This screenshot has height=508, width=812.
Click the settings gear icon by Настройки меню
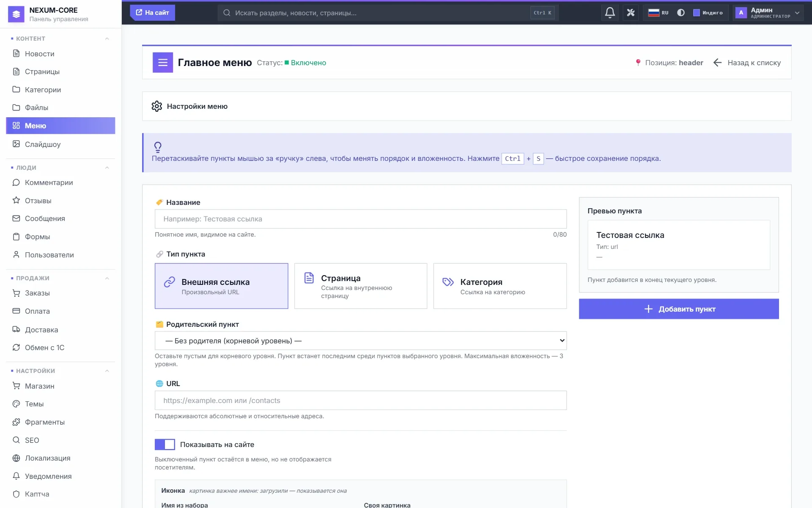click(x=157, y=106)
